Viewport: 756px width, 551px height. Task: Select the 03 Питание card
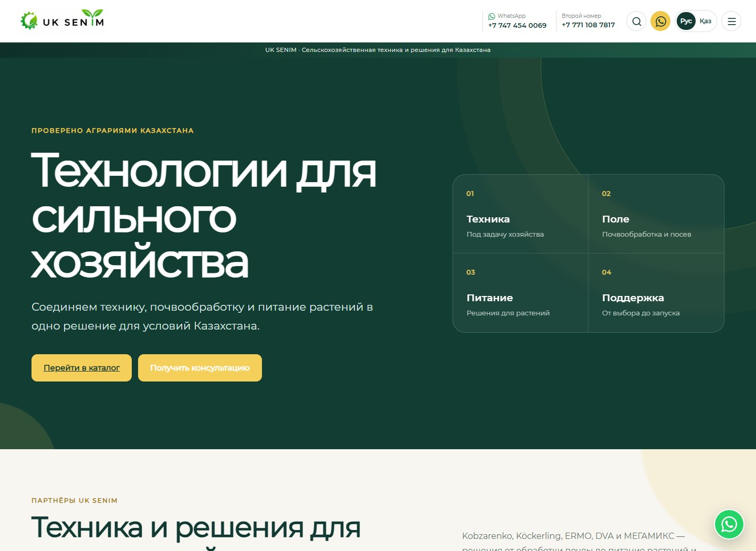520,293
